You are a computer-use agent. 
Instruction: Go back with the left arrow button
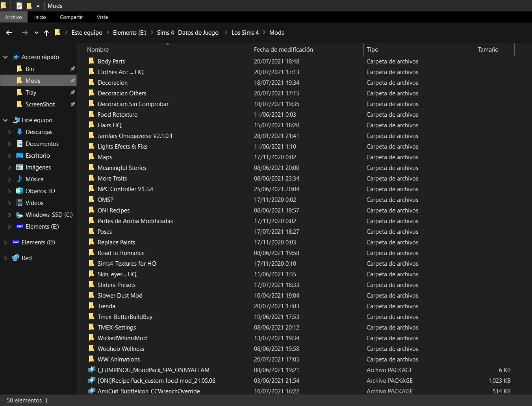9,33
